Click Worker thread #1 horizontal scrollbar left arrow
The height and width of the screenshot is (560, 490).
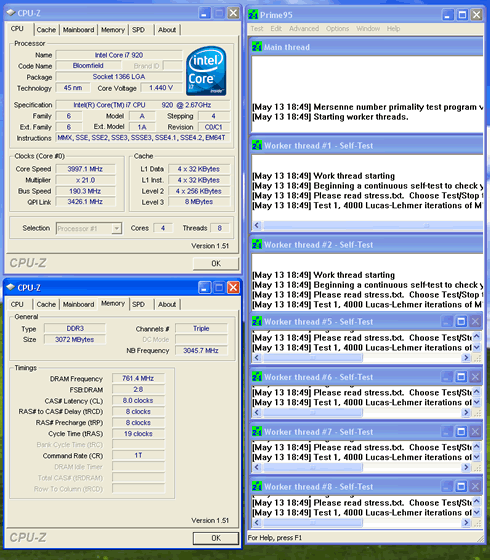[x=257, y=225]
